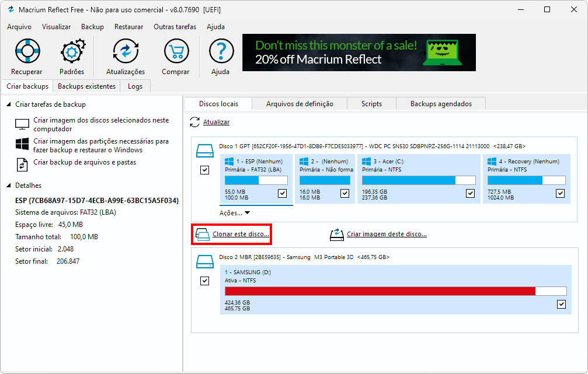The width and height of the screenshot is (588, 374).
Task: Click monitor icon for imaging selected disks
Action: click(22, 124)
